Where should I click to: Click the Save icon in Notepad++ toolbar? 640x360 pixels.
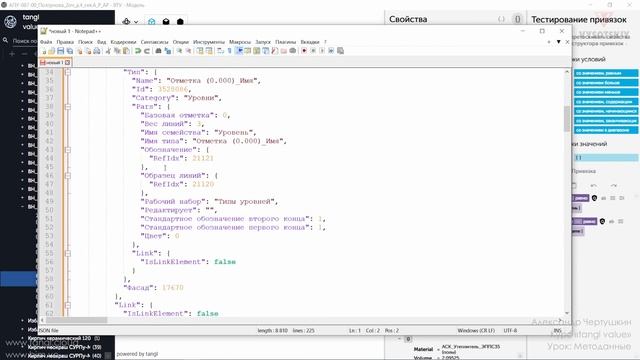[60, 51]
